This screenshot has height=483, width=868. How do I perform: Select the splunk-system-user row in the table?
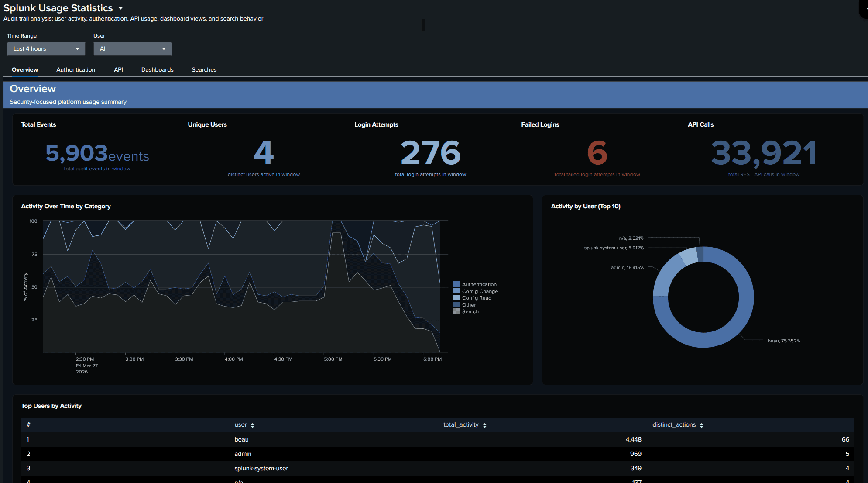coord(438,468)
